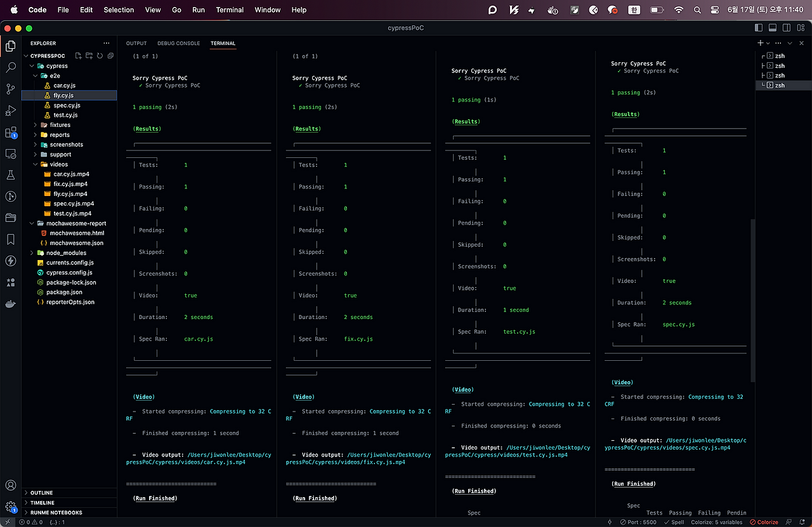812x527 pixels.
Task: Customize the editor layout
Action: [801, 28]
